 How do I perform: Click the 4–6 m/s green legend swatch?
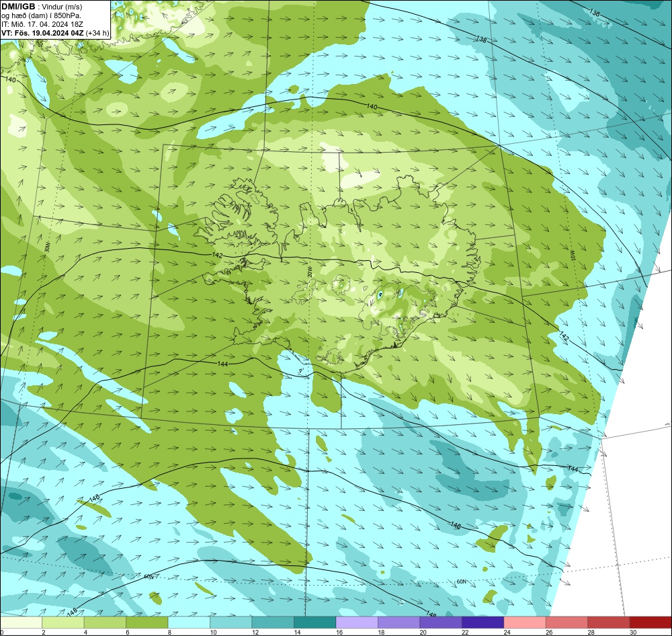tap(105, 623)
